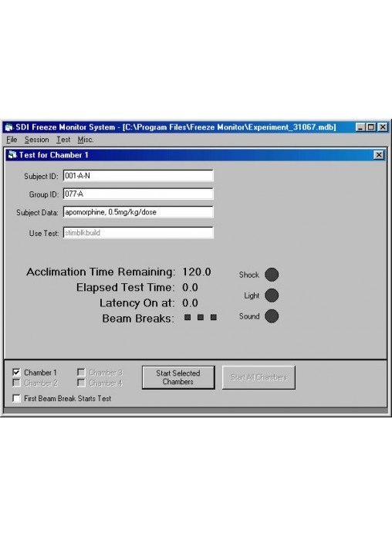Image resolution: width=392 pixels, height=537 pixels.
Task: Click the Shock indicator light
Action: pos(272,275)
